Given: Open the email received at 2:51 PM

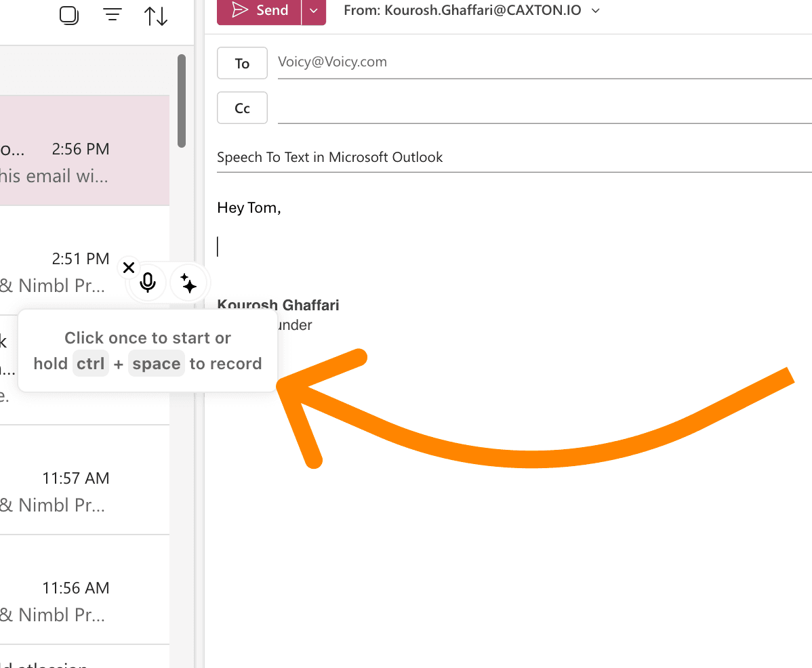Looking at the screenshot, I should (85, 260).
